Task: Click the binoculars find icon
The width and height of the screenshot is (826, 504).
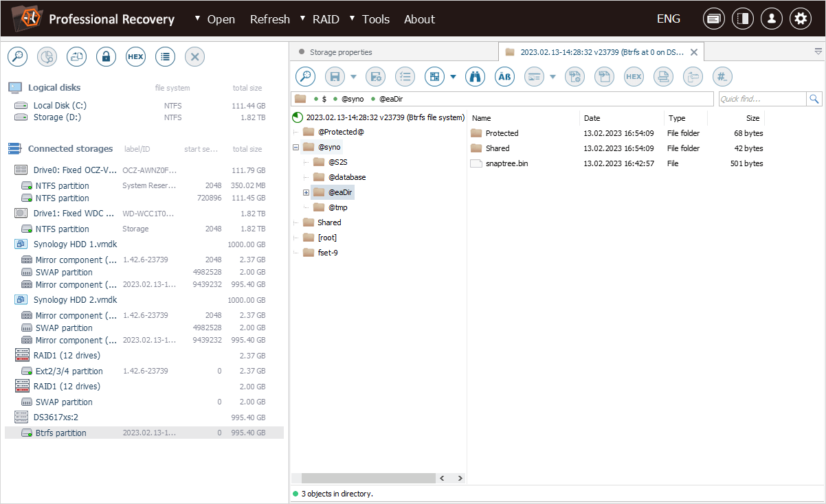Action: click(x=475, y=77)
